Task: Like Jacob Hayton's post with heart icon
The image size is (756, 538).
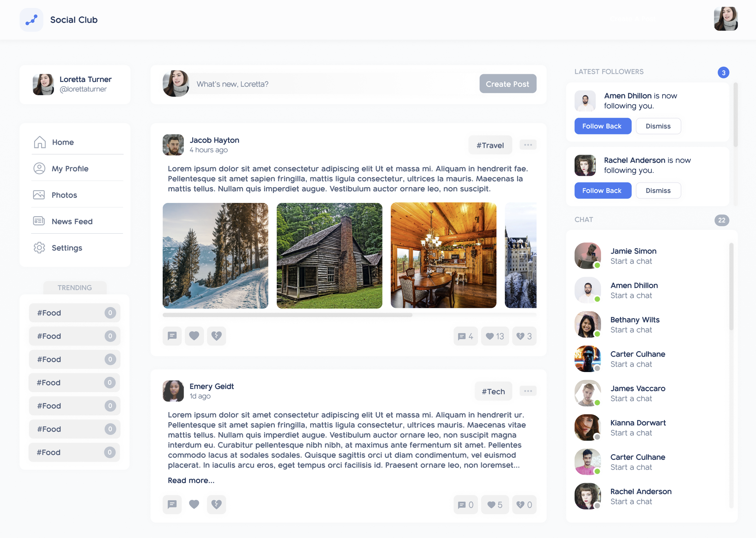Action: point(194,336)
